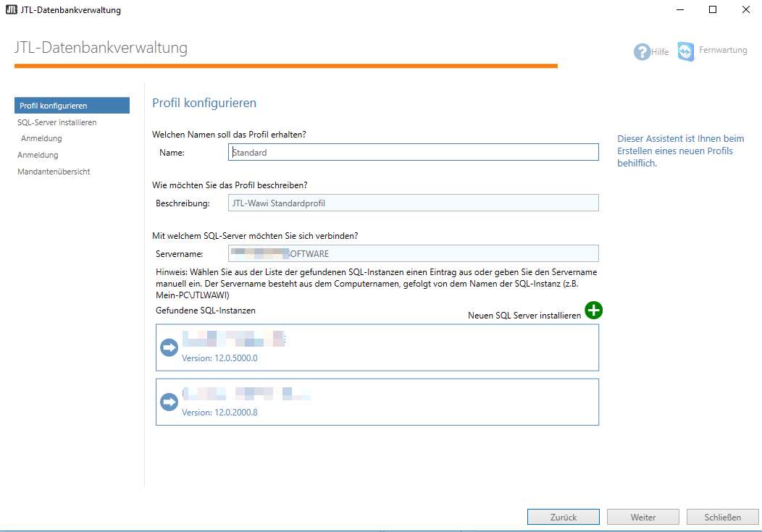The image size is (762, 532).
Task: Click 'Gefundene SQL-Instanzen' heading
Action: 206,311
